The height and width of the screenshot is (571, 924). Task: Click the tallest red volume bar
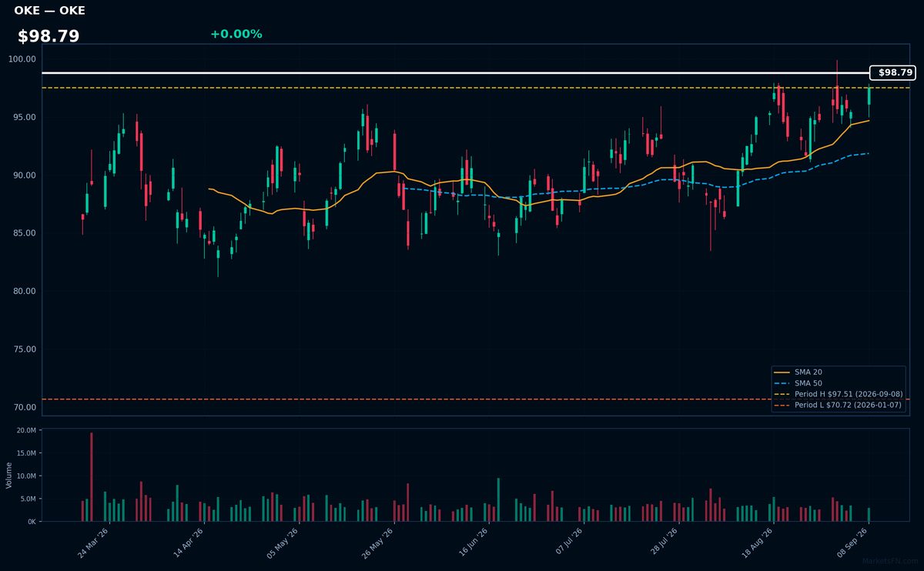[x=92, y=477]
